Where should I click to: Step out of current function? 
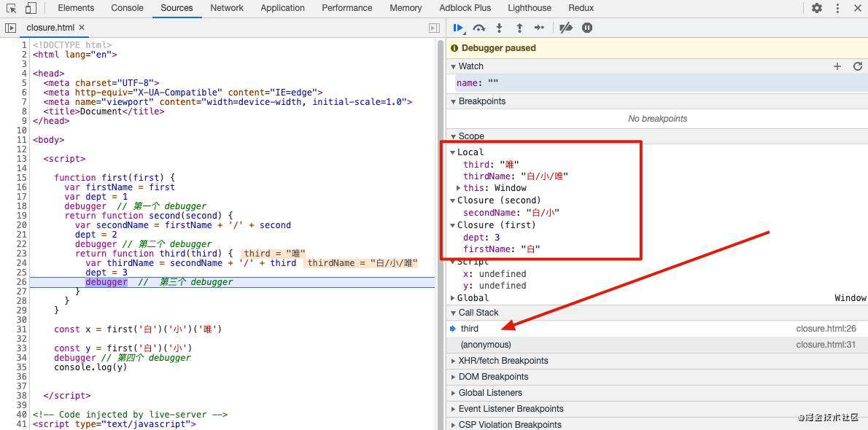(519, 28)
